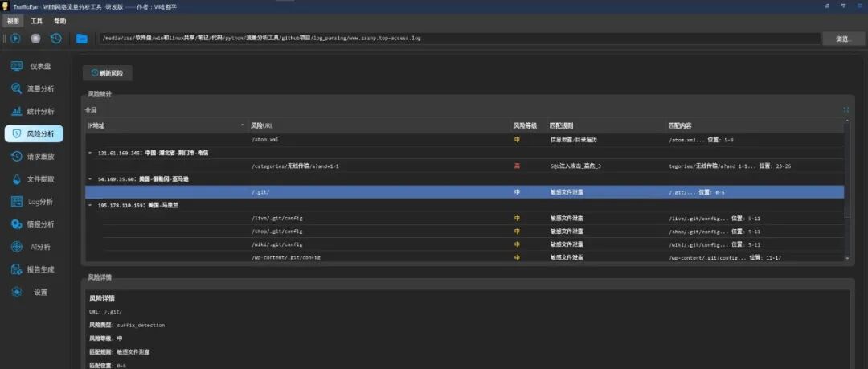Click the 风险分析 shield icon

17,134
